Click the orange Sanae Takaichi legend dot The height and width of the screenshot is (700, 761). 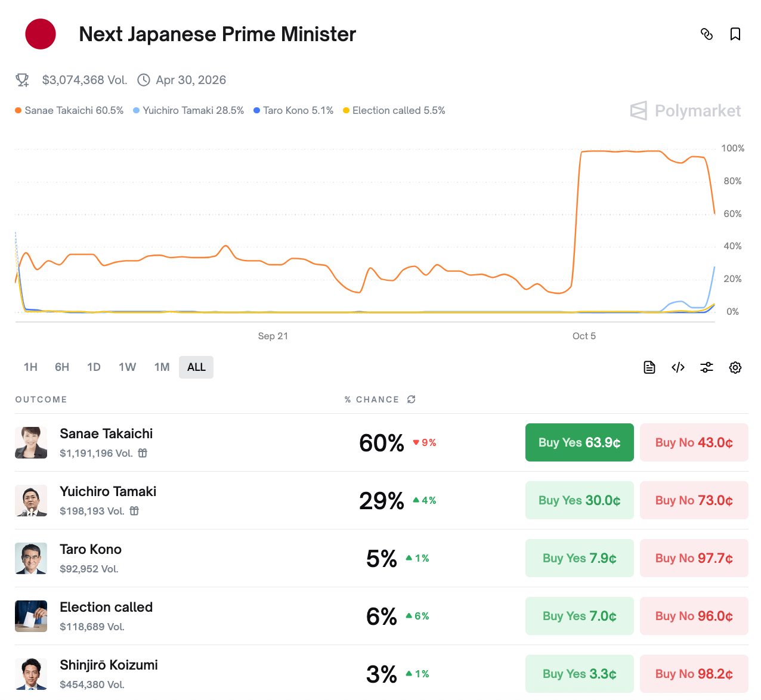click(x=18, y=110)
